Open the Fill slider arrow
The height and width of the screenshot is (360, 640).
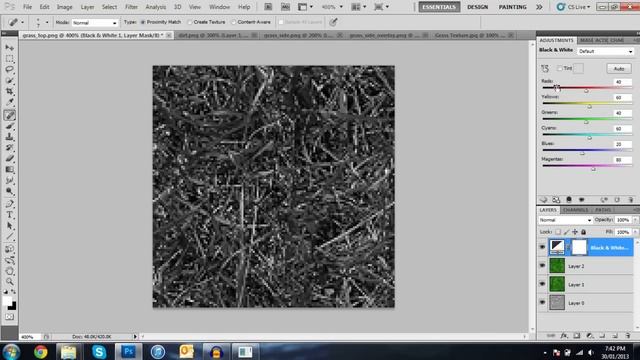pyautogui.click(x=635, y=232)
